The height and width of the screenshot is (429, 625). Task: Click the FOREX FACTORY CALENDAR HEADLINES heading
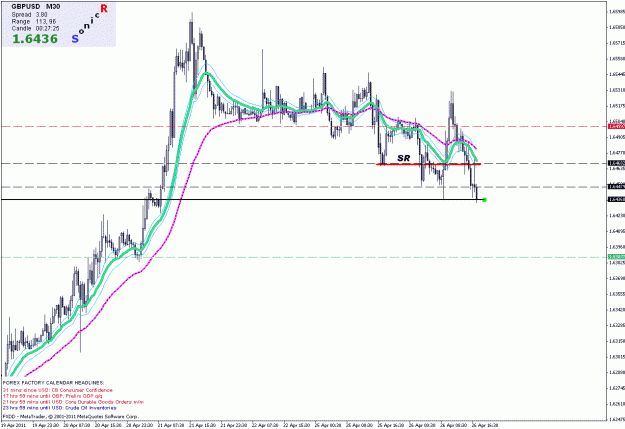point(53,383)
